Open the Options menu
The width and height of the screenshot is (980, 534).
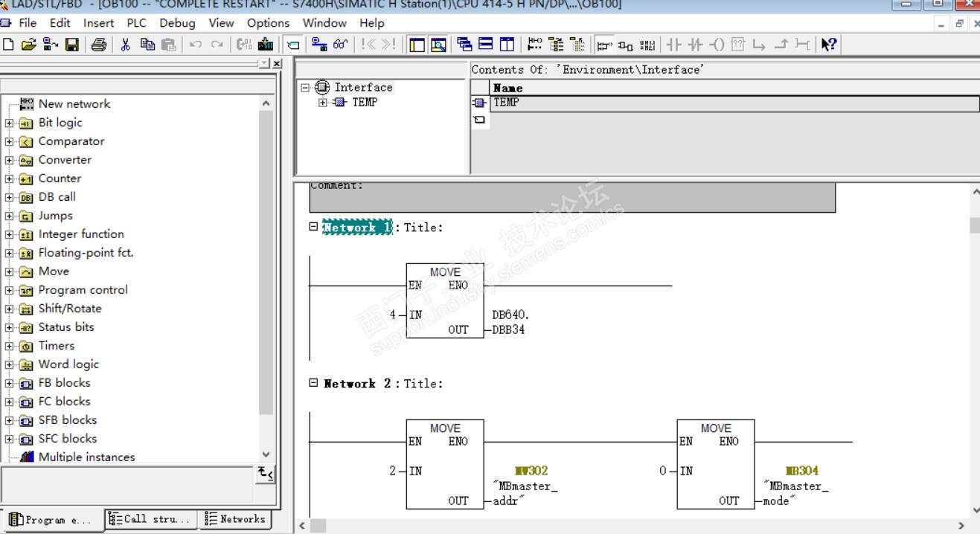pos(268,23)
